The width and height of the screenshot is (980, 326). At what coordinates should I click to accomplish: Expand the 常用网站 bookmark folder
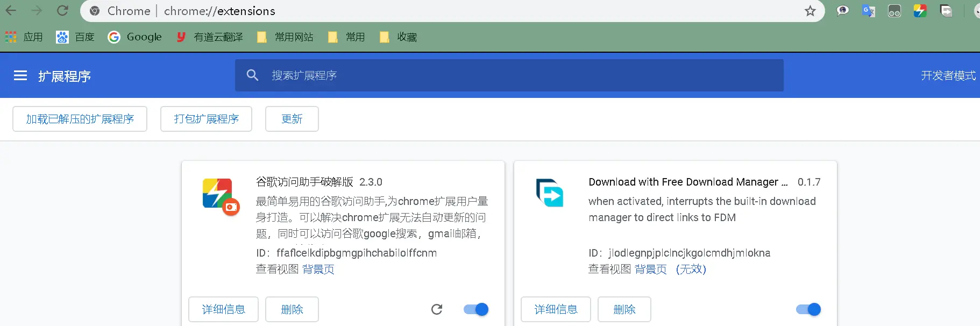point(285,37)
